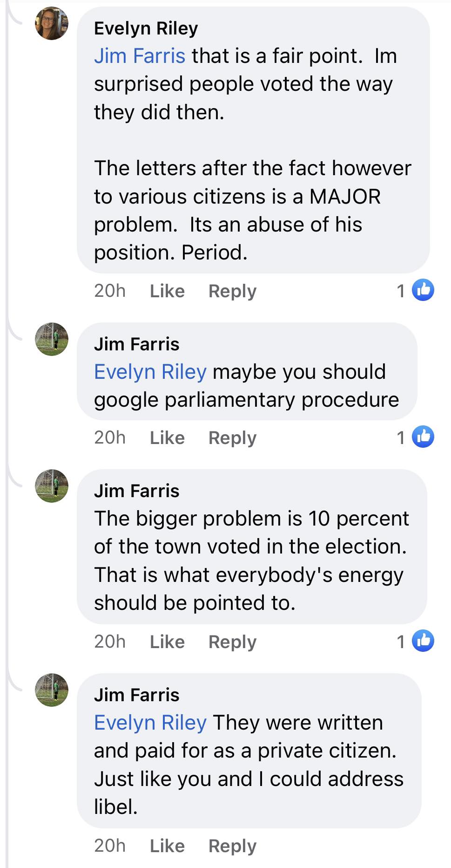View the like reaction on the parliamentary procedure comment

[423, 437]
